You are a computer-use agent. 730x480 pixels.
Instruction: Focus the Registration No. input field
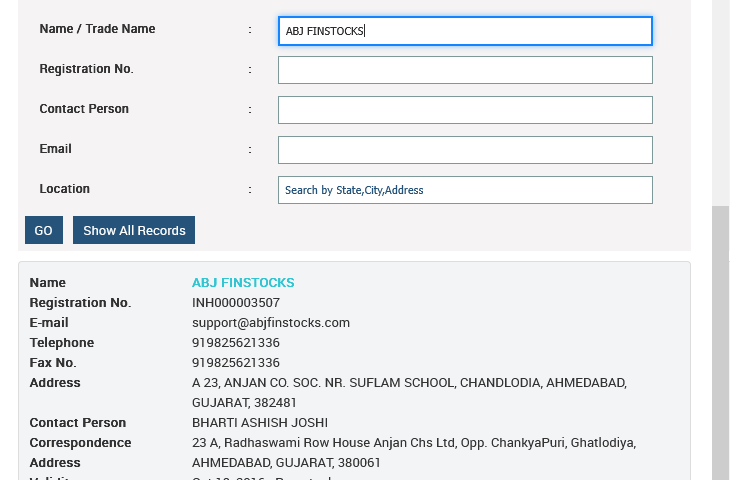465,70
